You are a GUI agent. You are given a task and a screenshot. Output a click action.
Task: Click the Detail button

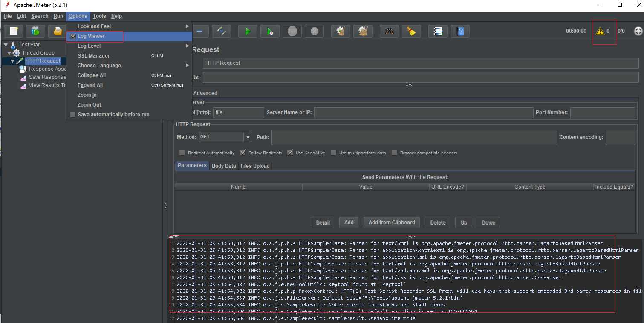click(x=323, y=222)
